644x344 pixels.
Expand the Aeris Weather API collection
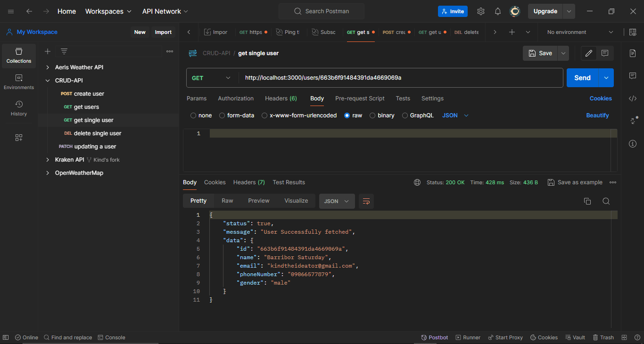pyautogui.click(x=48, y=67)
